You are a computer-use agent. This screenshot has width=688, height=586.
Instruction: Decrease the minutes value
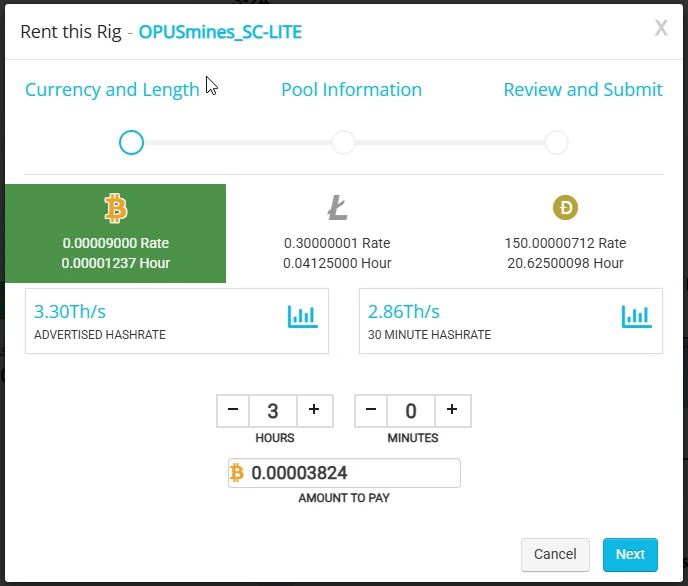click(371, 411)
